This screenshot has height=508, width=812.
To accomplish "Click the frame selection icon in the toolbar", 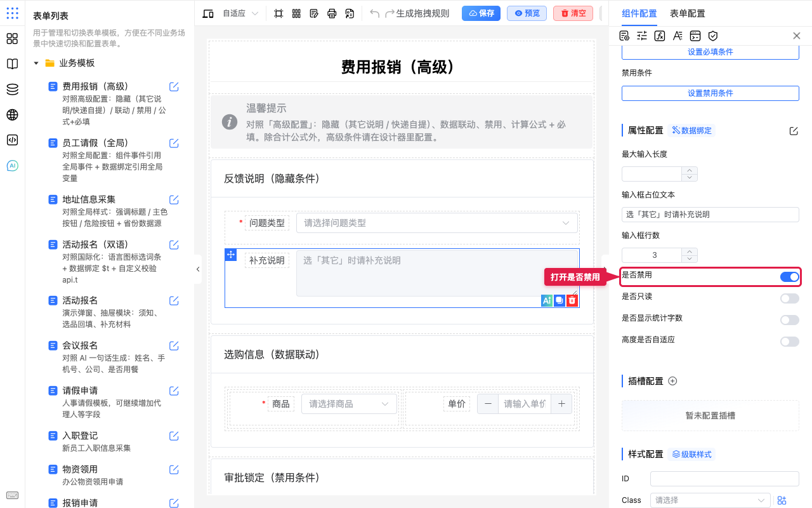I will [x=278, y=13].
